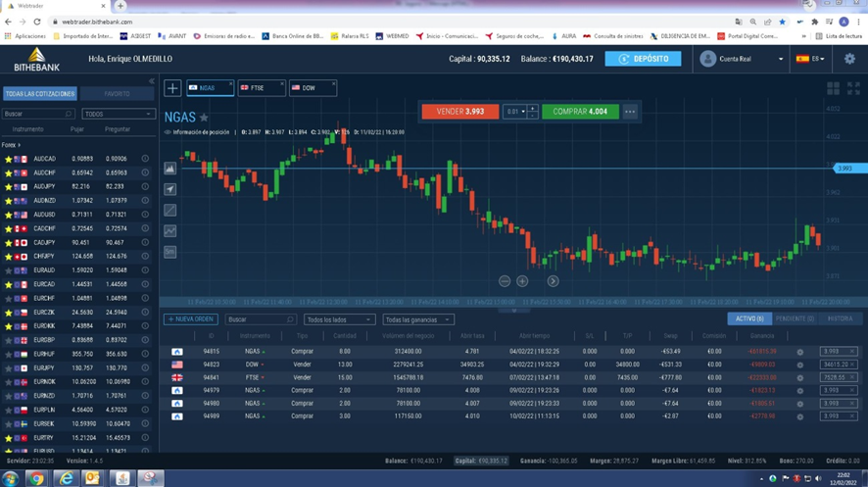The image size is (868, 487).
Task: Click the BITHEBANK logo
Action: [x=36, y=59]
